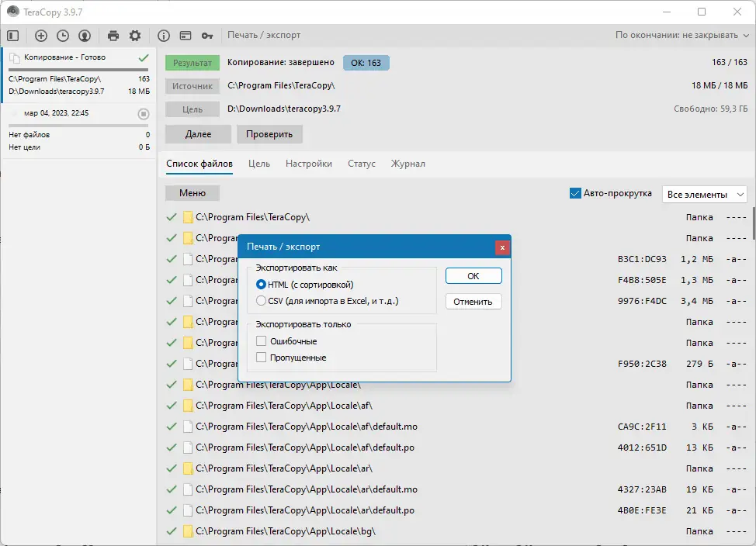This screenshot has width=756, height=546.
Task: Switch to Список файлов tab
Action: (x=199, y=164)
